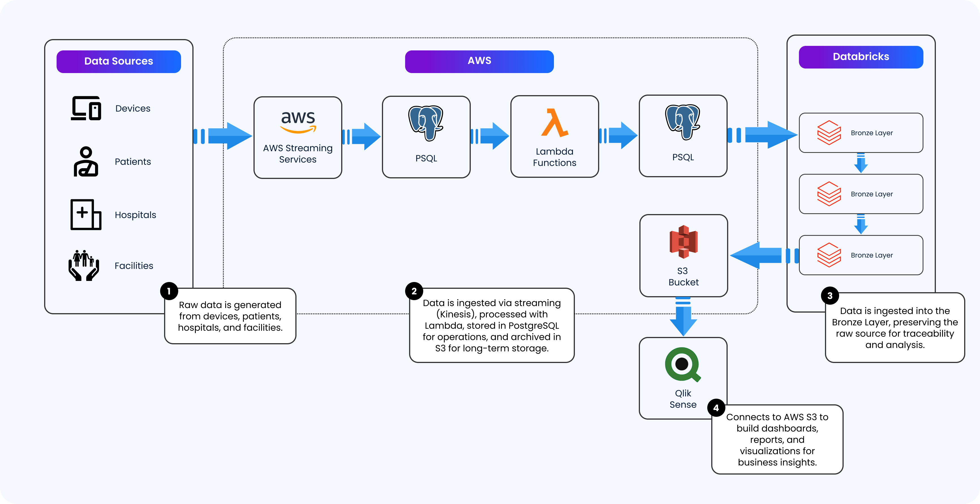Click the Data Sources header banner
The height and width of the screenshot is (504, 980).
[119, 61]
